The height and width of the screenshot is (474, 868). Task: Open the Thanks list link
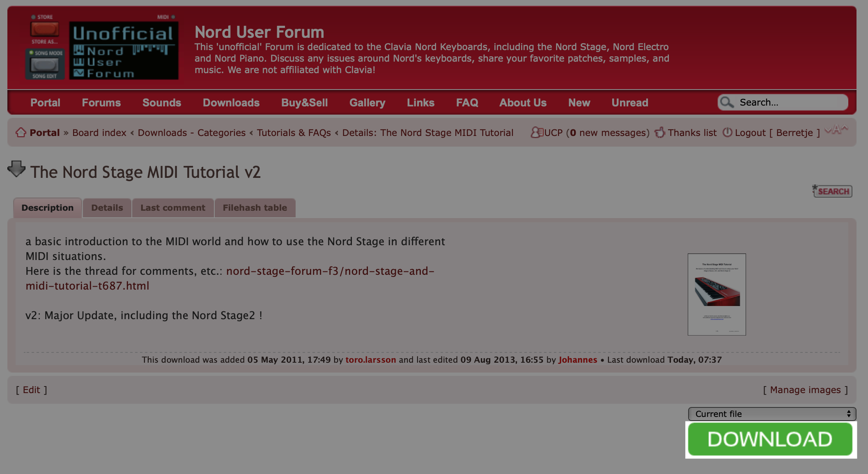pyautogui.click(x=692, y=133)
